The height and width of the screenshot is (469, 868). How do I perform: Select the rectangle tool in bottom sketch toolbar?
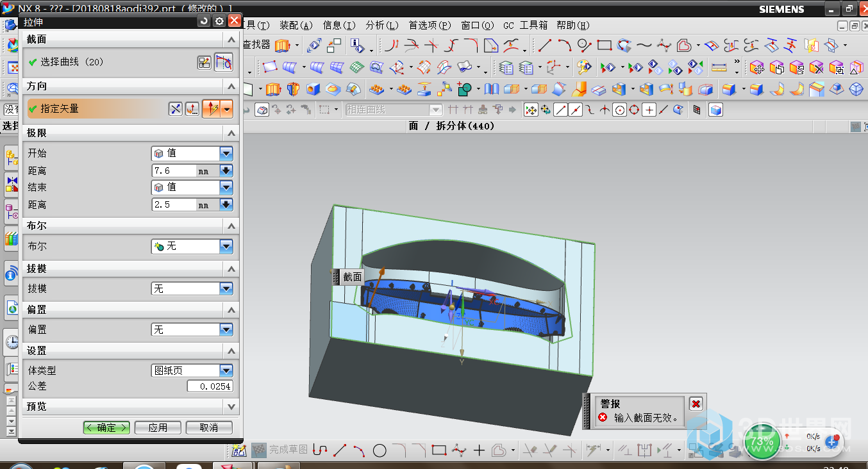coord(439,450)
